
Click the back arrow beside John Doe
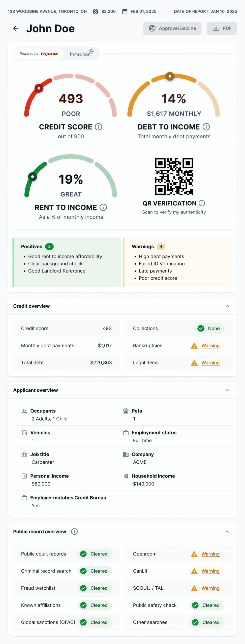pos(16,28)
